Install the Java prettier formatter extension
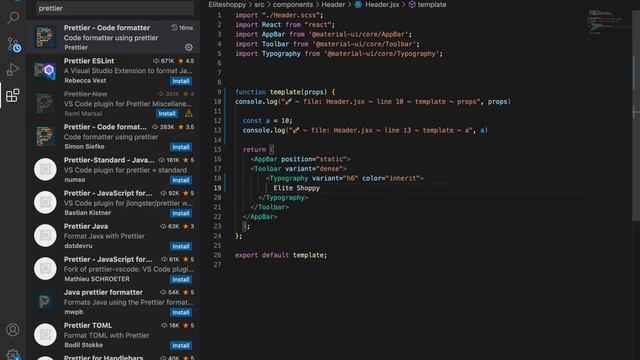Image resolution: width=640 pixels, height=360 pixels. 180,312
